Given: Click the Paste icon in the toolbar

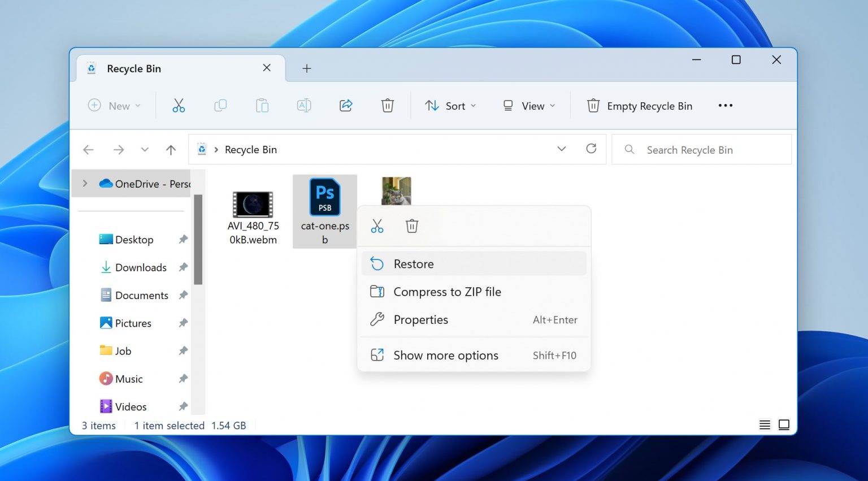Looking at the screenshot, I should click(x=262, y=105).
